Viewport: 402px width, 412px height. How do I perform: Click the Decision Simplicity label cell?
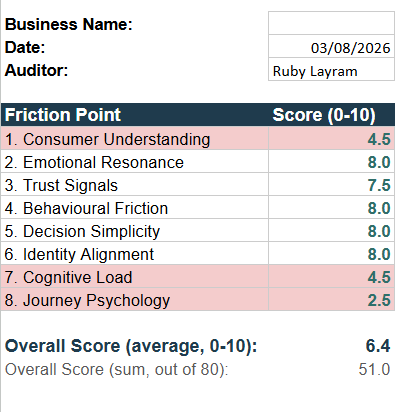pyautogui.click(x=135, y=231)
